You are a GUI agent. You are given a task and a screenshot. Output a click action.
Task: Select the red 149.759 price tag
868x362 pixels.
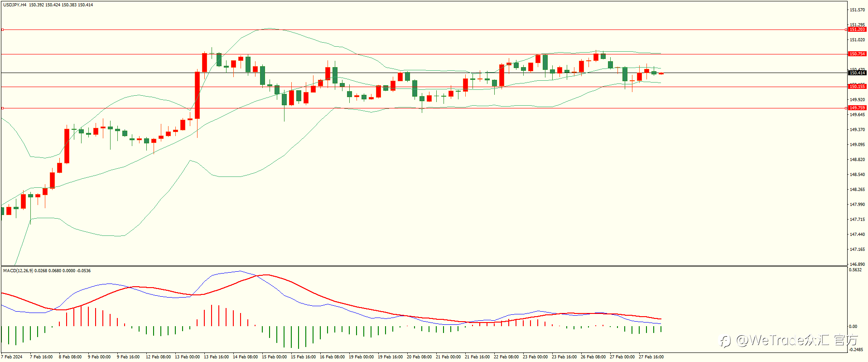857,108
